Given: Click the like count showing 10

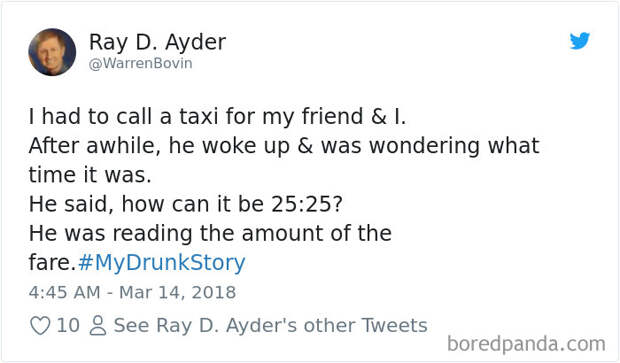Looking at the screenshot, I should (68, 326).
